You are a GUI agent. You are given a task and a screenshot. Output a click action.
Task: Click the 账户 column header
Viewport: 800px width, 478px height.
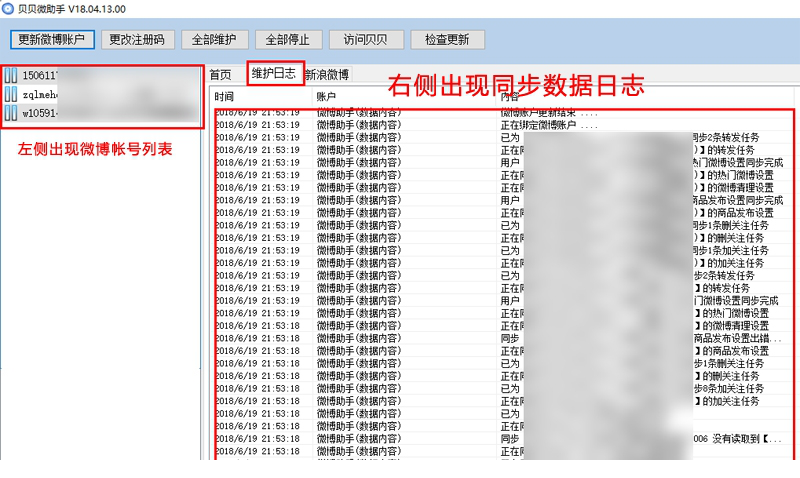click(x=403, y=96)
